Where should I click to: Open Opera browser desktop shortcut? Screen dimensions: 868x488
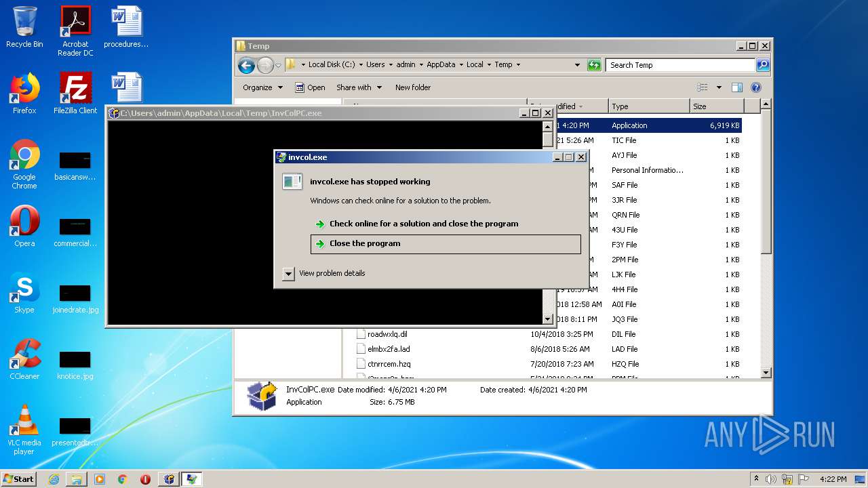coord(24,226)
